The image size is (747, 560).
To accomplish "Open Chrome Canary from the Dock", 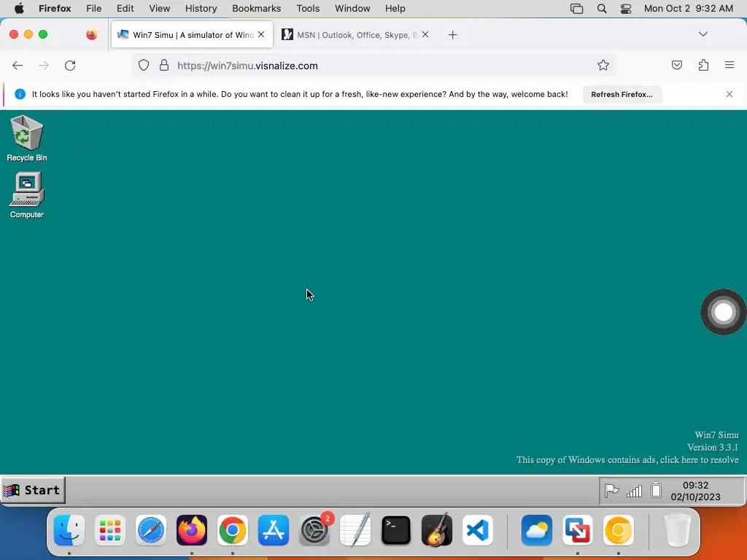I will [619, 529].
